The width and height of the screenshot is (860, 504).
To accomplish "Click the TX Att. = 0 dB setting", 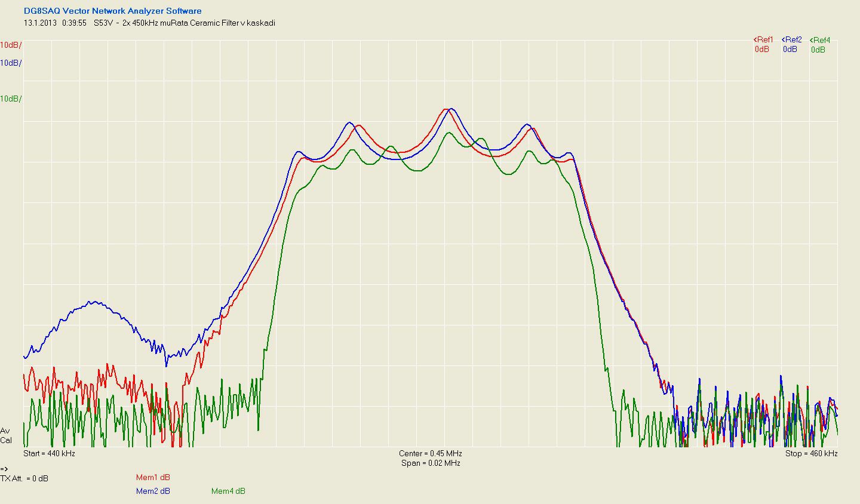I will [24, 478].
